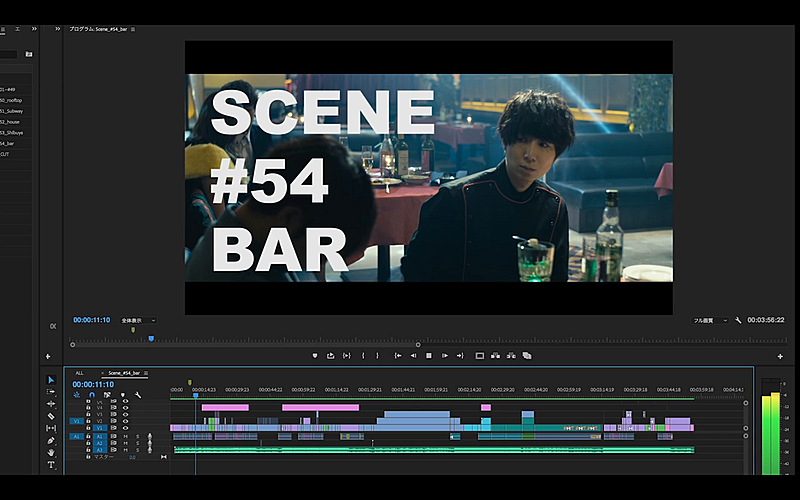This screenshot has width=800, height=500.
Task: Select the Selection arrow tool
Action: pos(51,380)
